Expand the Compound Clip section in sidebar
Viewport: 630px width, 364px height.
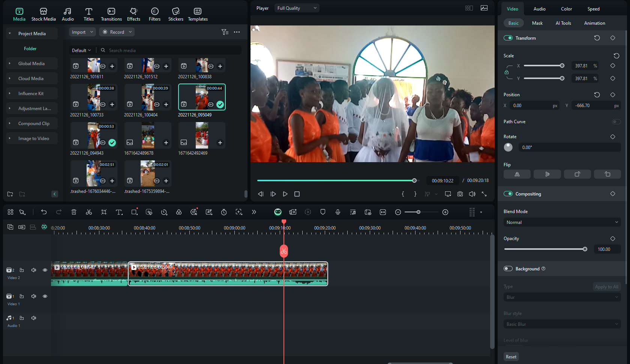pyautogui.click(x=9, y=123)
